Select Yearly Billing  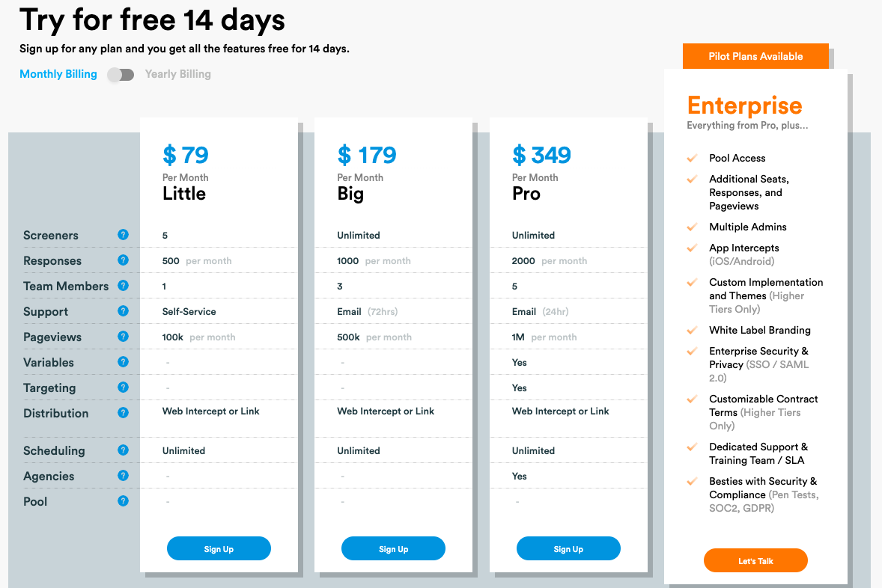177,74
